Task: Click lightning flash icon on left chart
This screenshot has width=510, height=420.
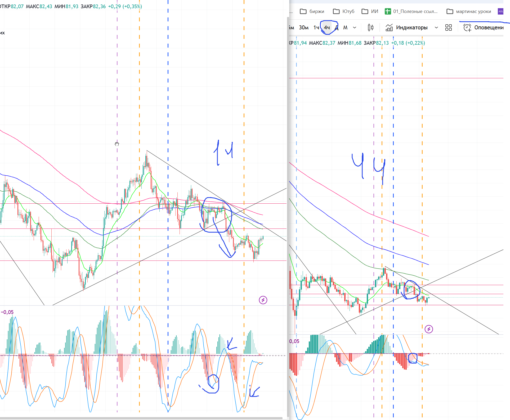Action: [263, 300]
